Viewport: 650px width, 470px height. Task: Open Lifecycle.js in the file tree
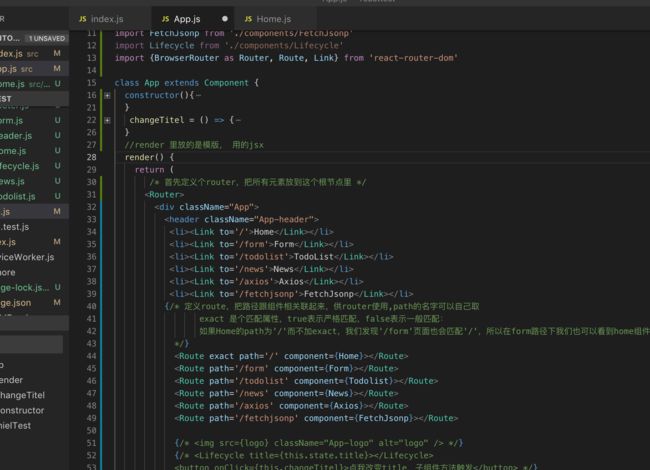tap(34, 166)
